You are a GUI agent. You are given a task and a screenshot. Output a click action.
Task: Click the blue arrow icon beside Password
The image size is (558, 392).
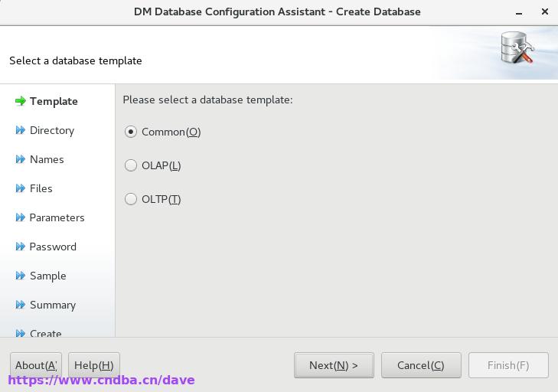(x=21, y=247)
